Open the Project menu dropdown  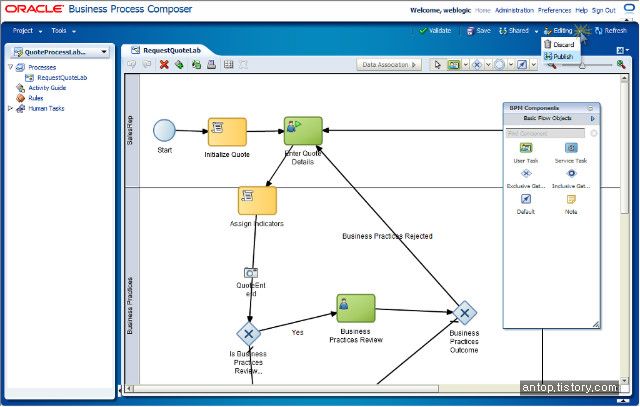[x=27, y=31]
